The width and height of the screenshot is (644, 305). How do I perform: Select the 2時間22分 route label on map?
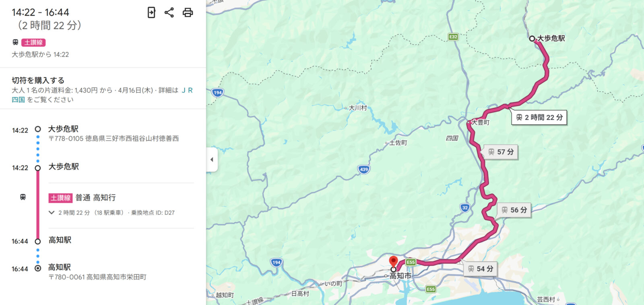coord(539,118)
